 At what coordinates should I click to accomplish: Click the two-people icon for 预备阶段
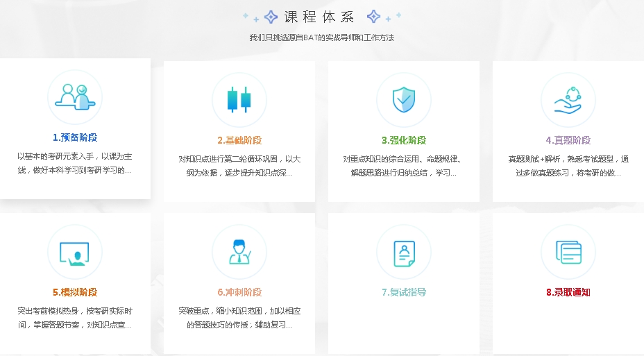click(x=75, y=97)
